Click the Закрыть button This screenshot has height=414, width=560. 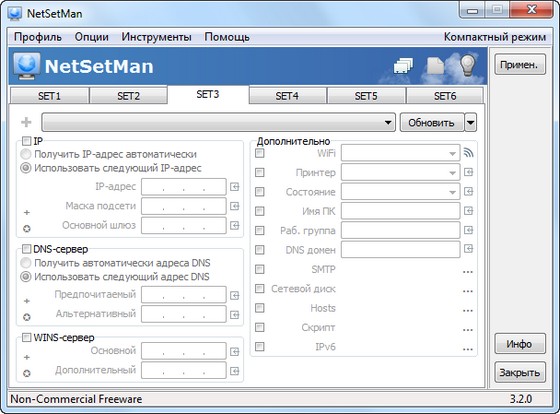point(520,372)
